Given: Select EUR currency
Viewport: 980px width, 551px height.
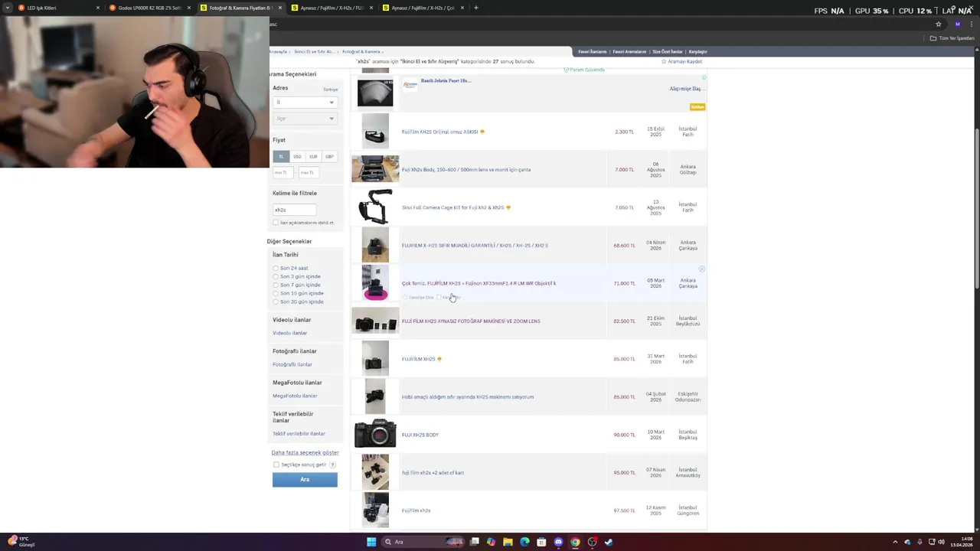Looking at the screenshot, I should click(313, 156).
